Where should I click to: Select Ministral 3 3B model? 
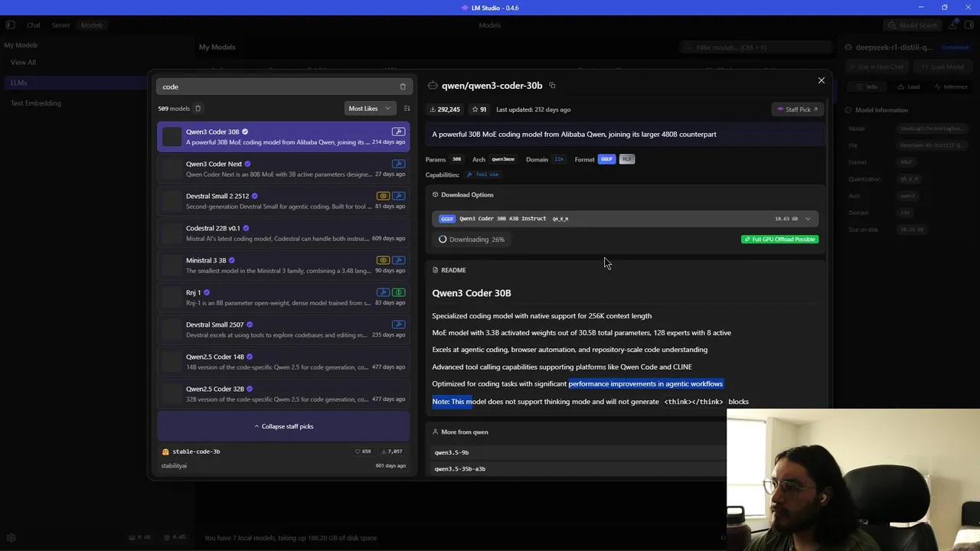[283, 266]
